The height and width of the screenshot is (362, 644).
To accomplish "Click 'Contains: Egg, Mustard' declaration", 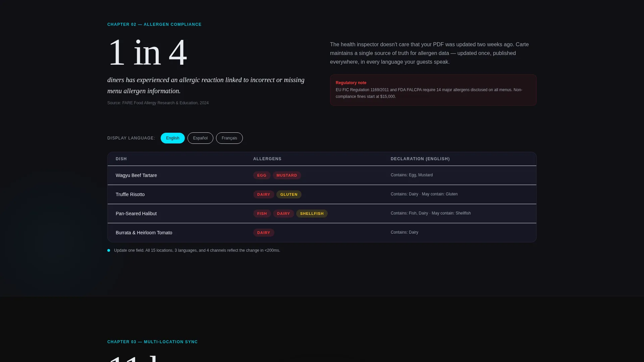I will pos(412,175).
